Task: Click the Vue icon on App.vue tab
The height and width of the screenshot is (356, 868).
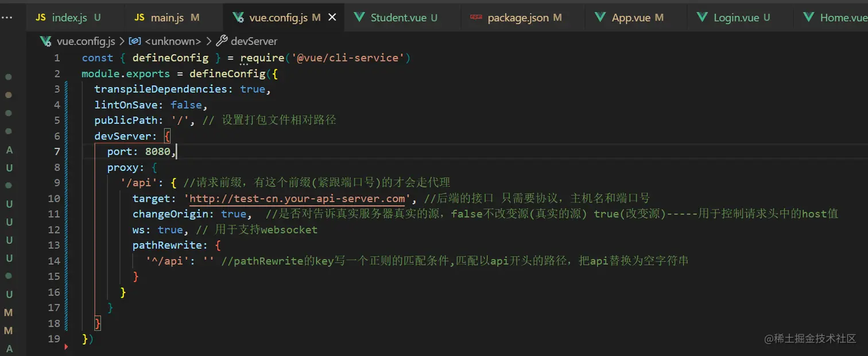Action: click(600, 18)
